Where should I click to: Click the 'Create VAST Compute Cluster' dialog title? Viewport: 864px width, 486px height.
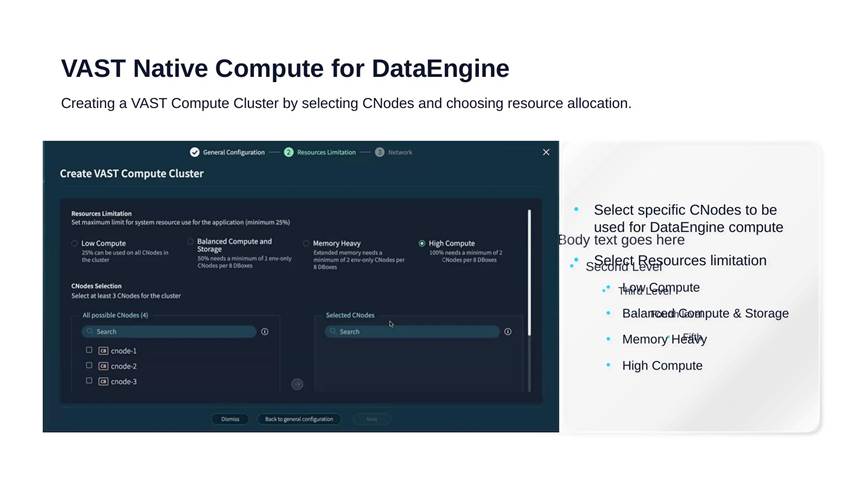pyautogui.click(x=132, y=174)
